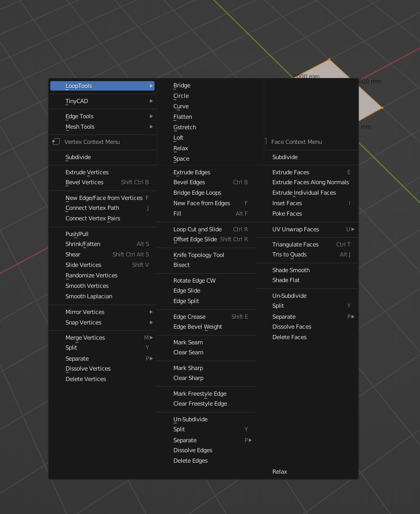Choose Edge Crease
The height and width of the screenshot is (514, 420).
206,317
